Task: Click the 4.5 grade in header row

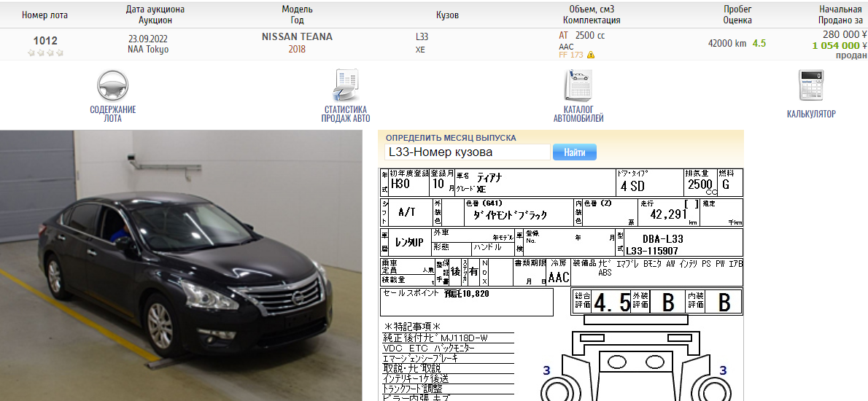Action: click(759, 43)
